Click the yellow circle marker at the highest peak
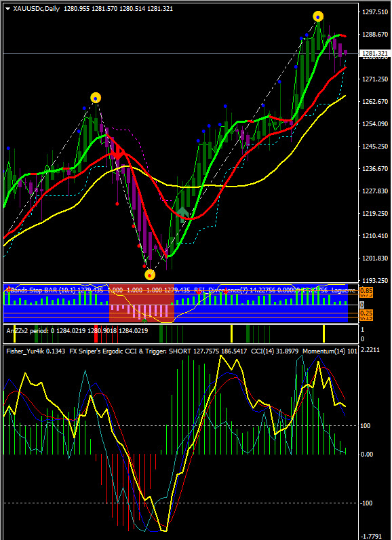392x540 pixels. [318, 16]
